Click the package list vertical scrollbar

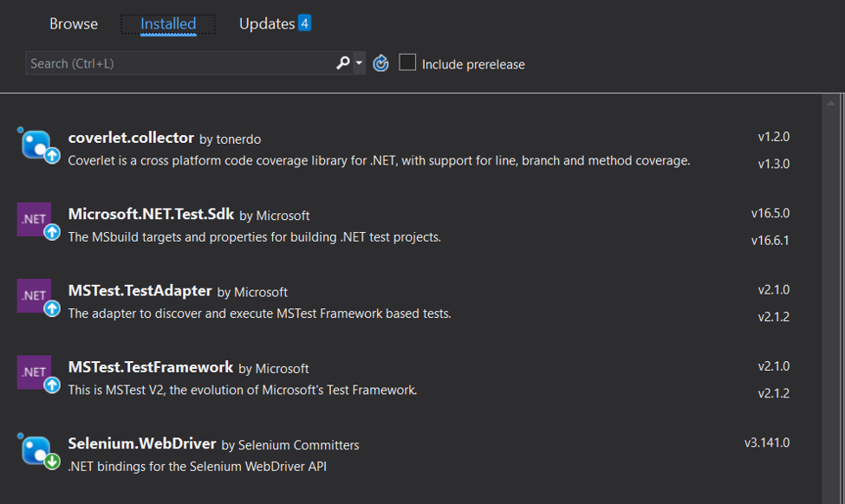tap(831, 294)
